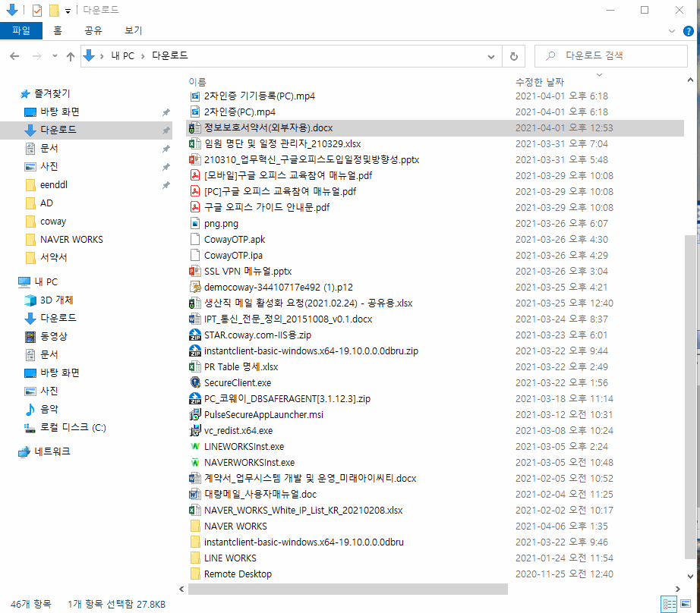Screen dimensions: 700x613
Task: Click the New Folder icon in title bar
Action: click(54, 10)
